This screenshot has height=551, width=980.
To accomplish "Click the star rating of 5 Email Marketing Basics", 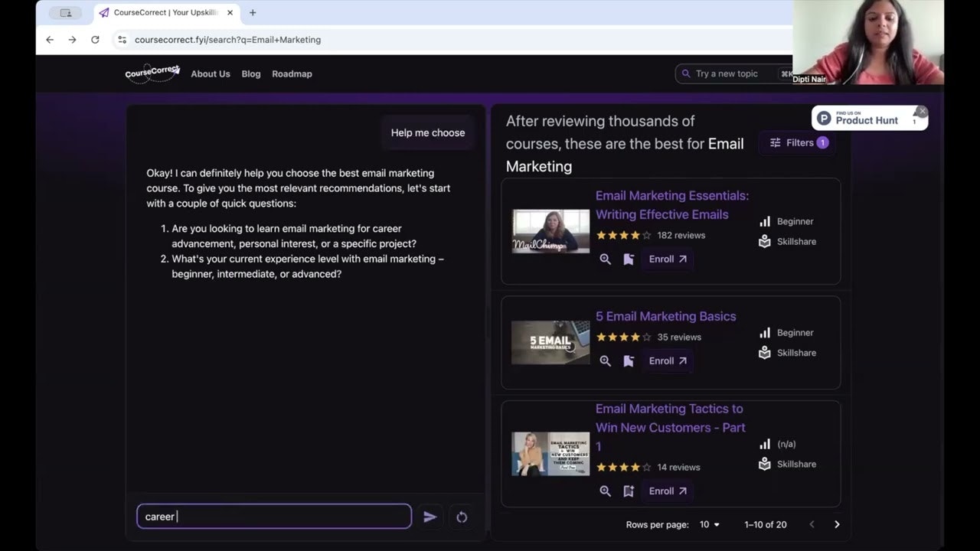I will tap(624, 337).
